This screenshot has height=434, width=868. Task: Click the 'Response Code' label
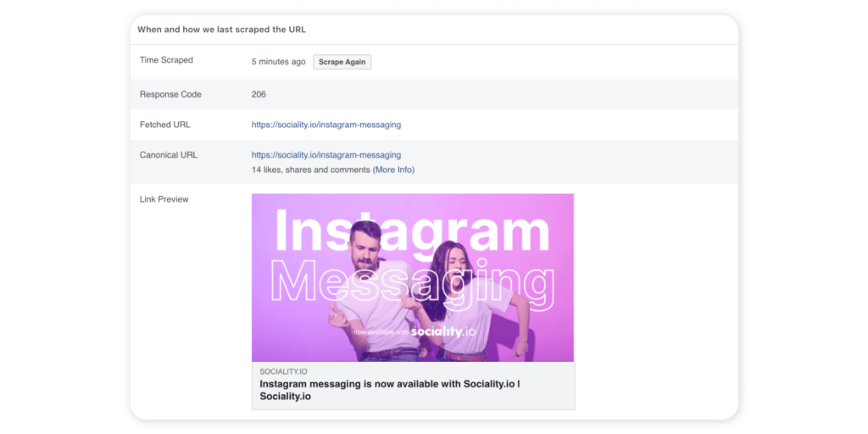click(x=170, y=95)
